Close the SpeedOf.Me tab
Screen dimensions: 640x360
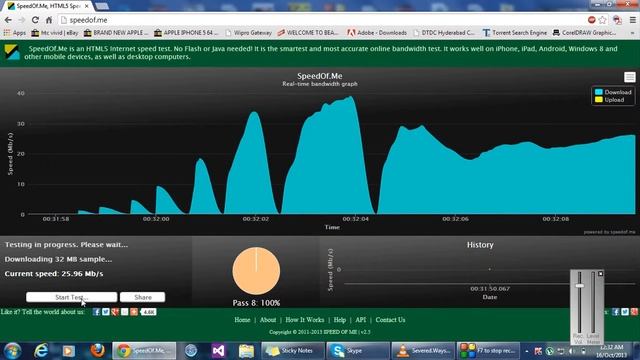pyautogui.click(x=87, y=6)
